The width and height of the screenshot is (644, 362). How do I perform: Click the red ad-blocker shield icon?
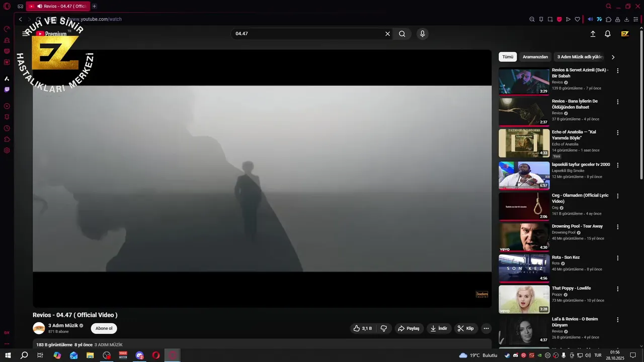coord(559,19)
